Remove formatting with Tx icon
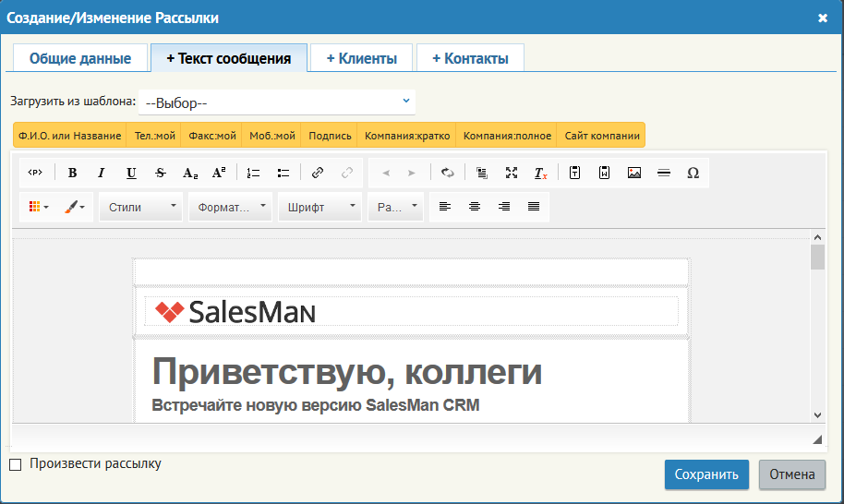This screenshot has height=504, width=844. (540, 173)
